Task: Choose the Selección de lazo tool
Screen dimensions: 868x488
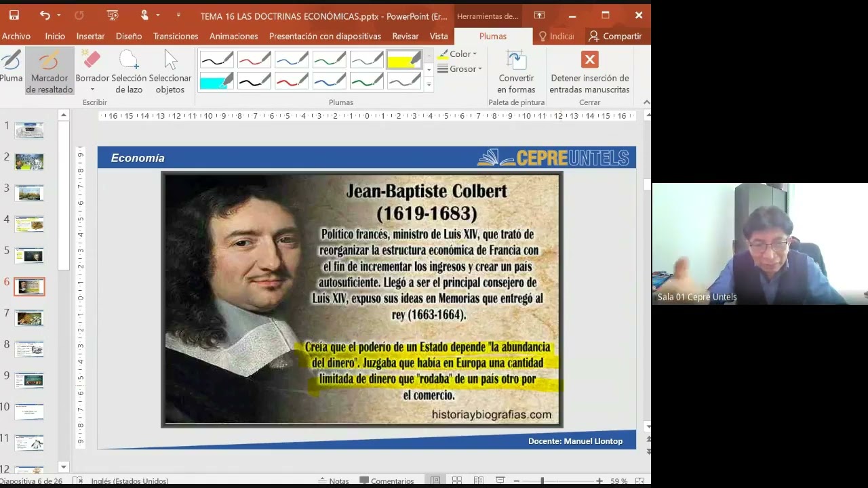Action: tap(129, 70)
